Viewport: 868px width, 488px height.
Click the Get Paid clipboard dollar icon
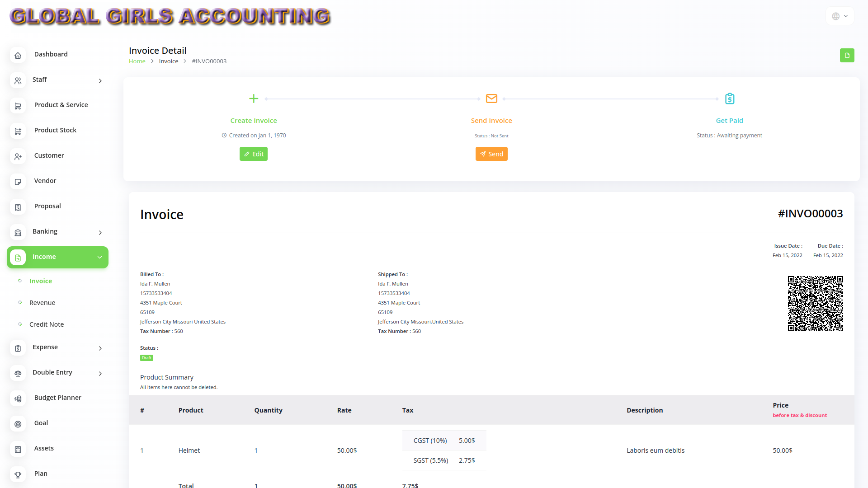[729, 99]
